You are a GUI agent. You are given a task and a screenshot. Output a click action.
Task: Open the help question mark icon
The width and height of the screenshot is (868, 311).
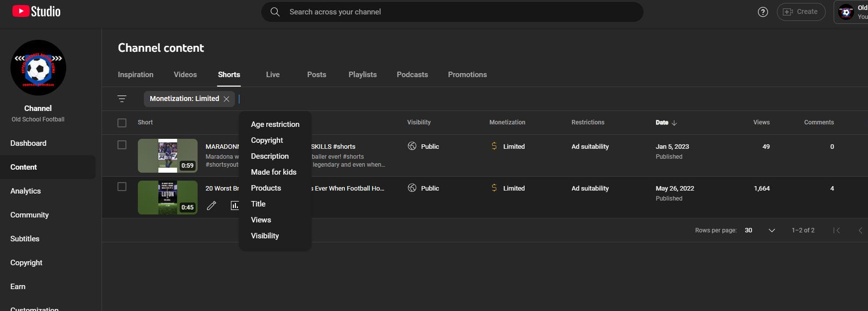pyautogui.click(x=762, y=12)
